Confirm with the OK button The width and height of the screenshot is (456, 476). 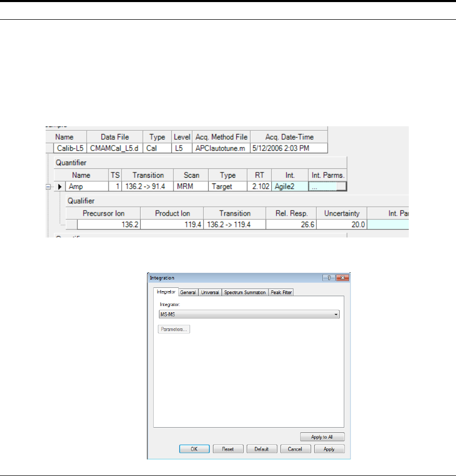point(194,449)
